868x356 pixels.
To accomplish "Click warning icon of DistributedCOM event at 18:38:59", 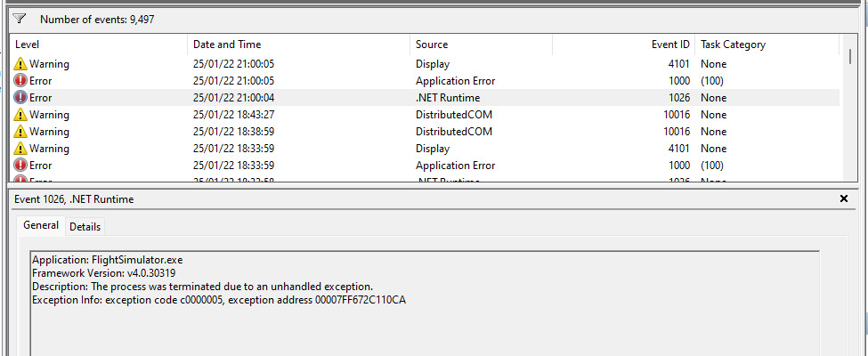I will [x=21, y=132].
